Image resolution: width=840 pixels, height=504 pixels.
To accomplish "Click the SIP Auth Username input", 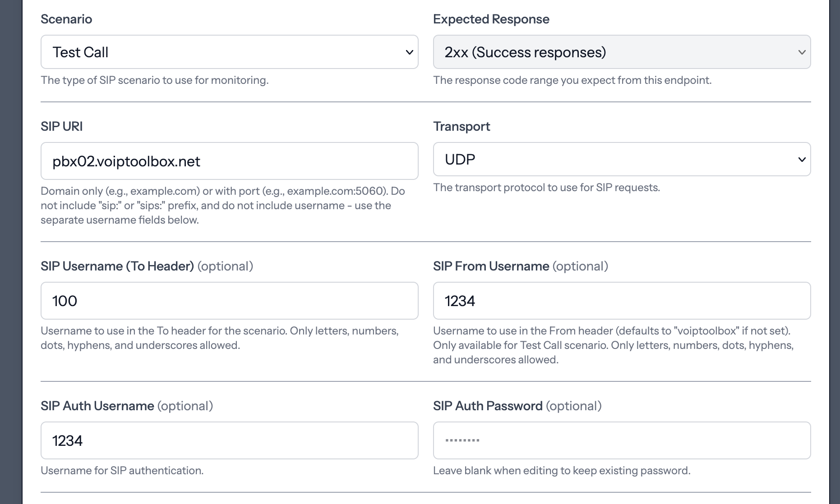I will (x=229, y=440).
